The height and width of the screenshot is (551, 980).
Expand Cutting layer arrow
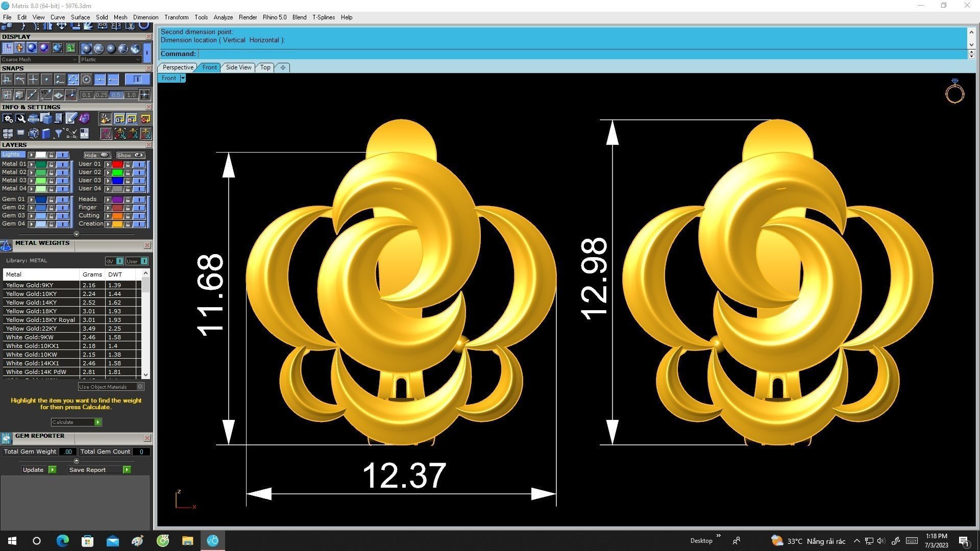[108, 216]
